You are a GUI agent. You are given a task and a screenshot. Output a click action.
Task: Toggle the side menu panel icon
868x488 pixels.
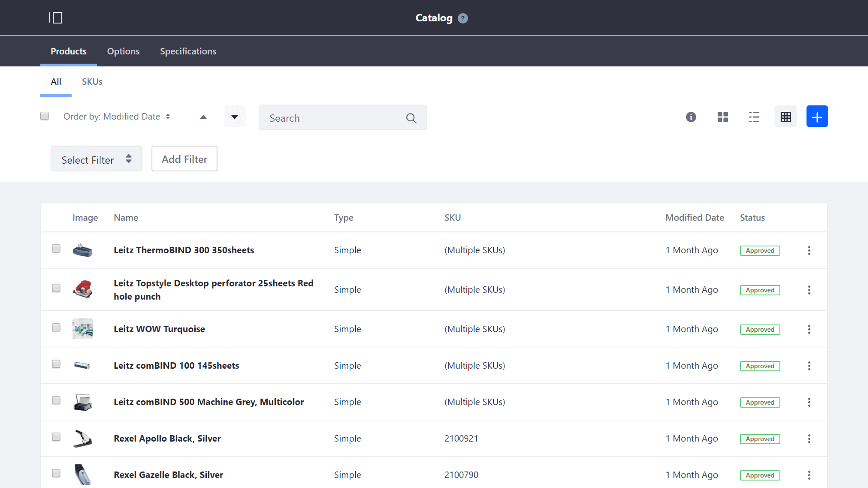(x=55, y=17)
